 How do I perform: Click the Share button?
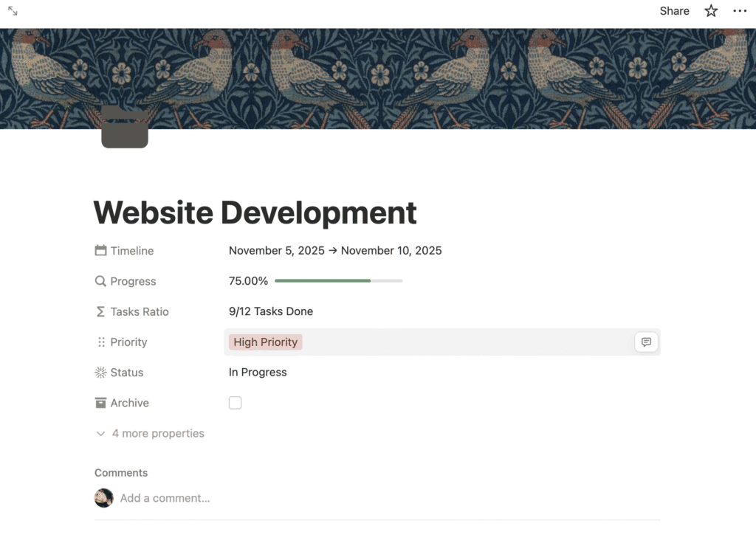point(674,11)
